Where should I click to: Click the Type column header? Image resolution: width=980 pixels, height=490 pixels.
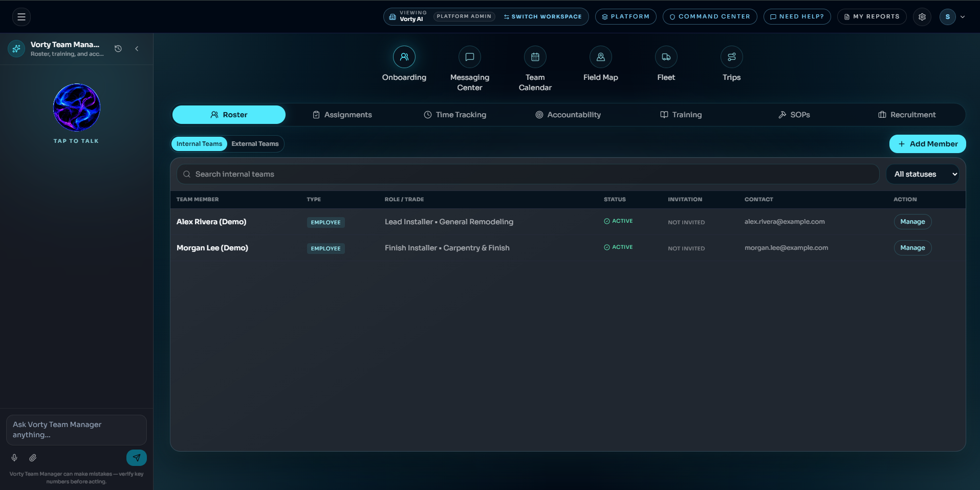314,199
